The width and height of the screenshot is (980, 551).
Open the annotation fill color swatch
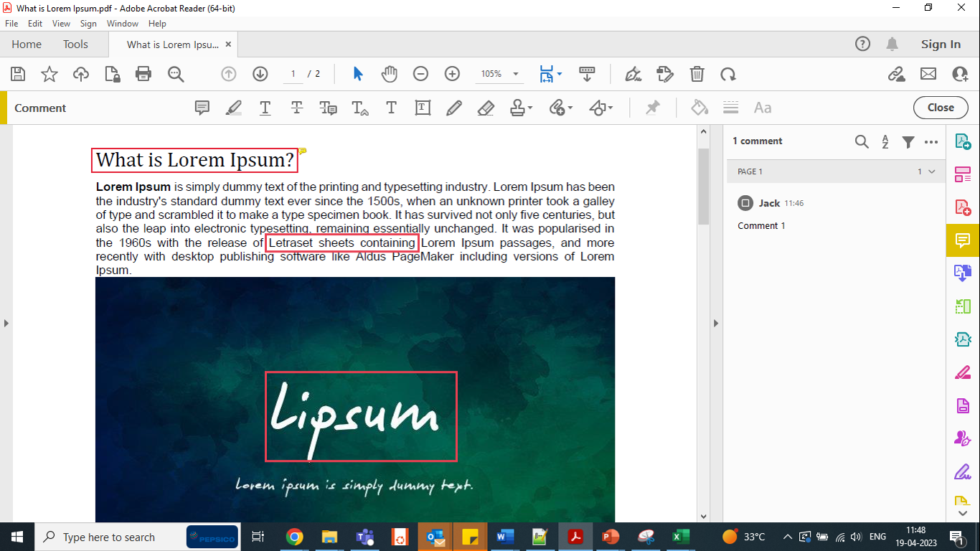(x=699, y=108)
